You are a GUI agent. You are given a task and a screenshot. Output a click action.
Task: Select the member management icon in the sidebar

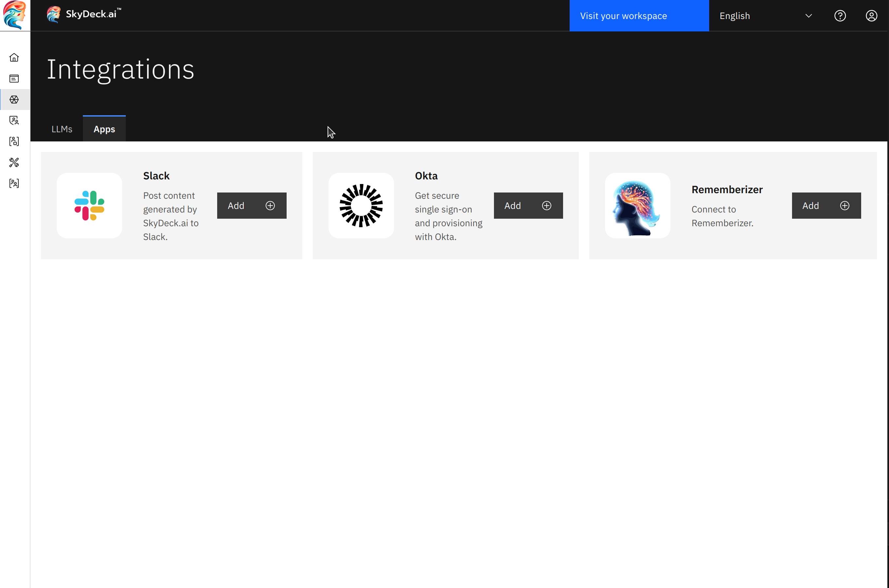(14, 141)
